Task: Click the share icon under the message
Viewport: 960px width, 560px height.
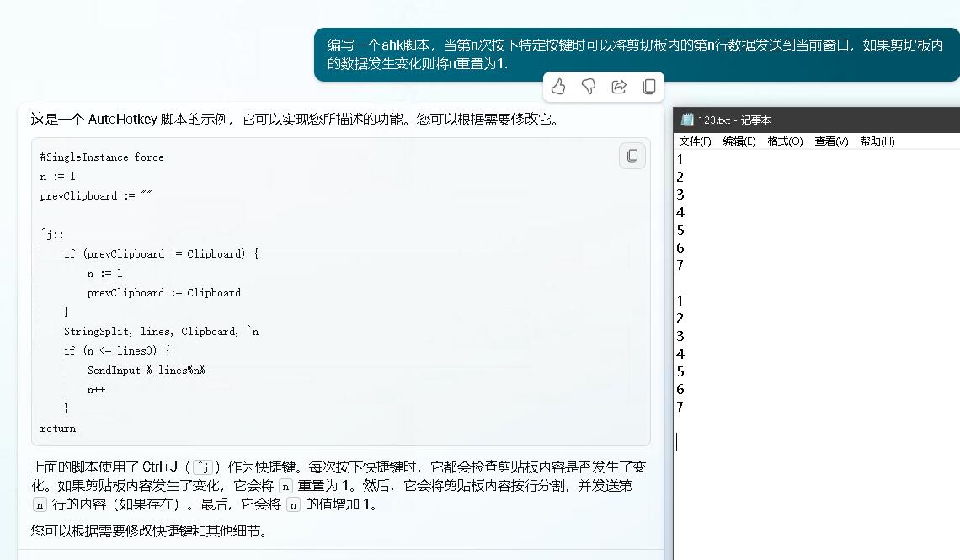Action: [x=619, y=87]
